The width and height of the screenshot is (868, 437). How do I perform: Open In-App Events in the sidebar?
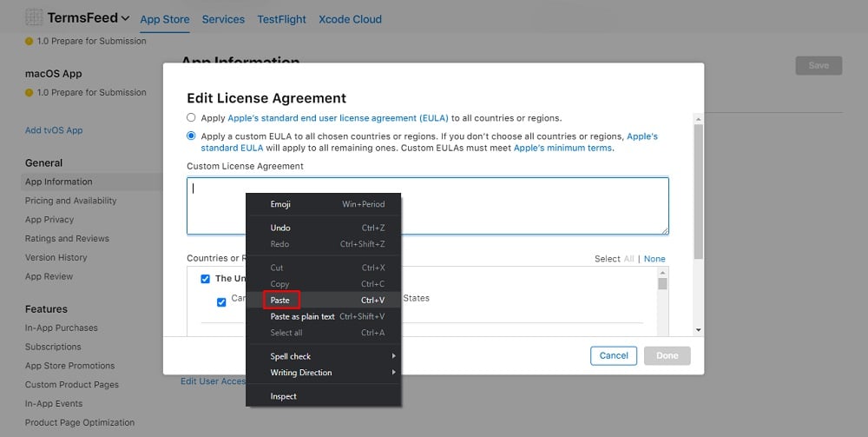[x=54, y=403]
